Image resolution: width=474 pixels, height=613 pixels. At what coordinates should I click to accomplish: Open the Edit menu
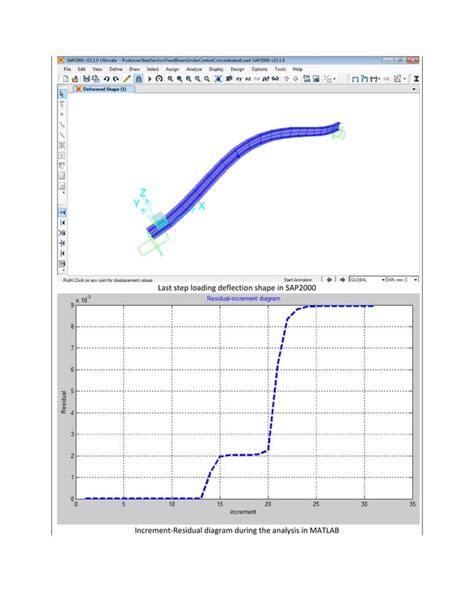[x=81, y=69]
